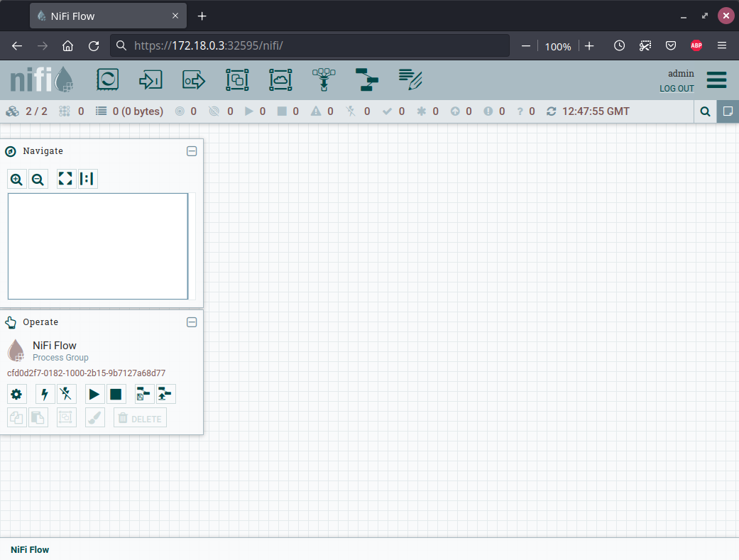The width and height of the screenshot is (739, 560).
Task: Disable the flow with slashed lightning icon
Action: tap(66, 394)
